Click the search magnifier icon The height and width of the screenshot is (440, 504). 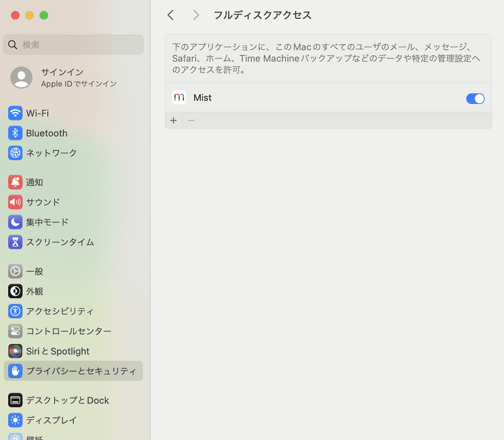[x=13, y=45]
